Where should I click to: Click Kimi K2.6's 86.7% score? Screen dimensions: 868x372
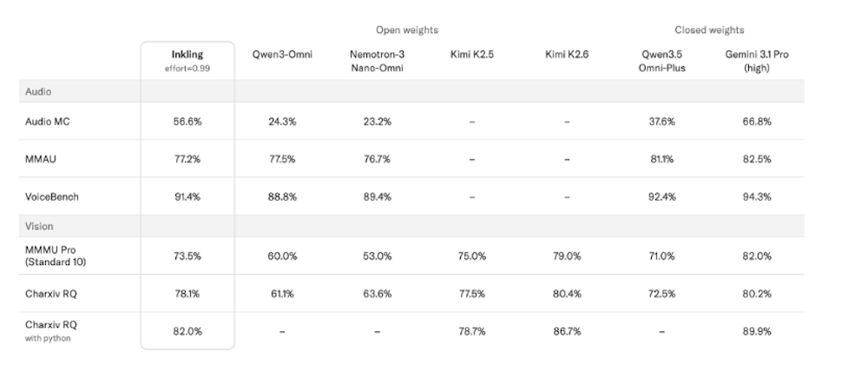pos(567,331)
